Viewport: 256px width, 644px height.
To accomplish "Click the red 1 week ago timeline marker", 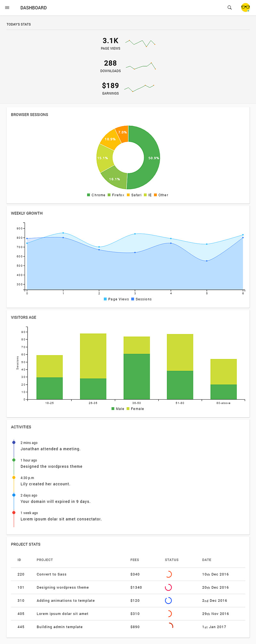I will click(x=14, y=513).
